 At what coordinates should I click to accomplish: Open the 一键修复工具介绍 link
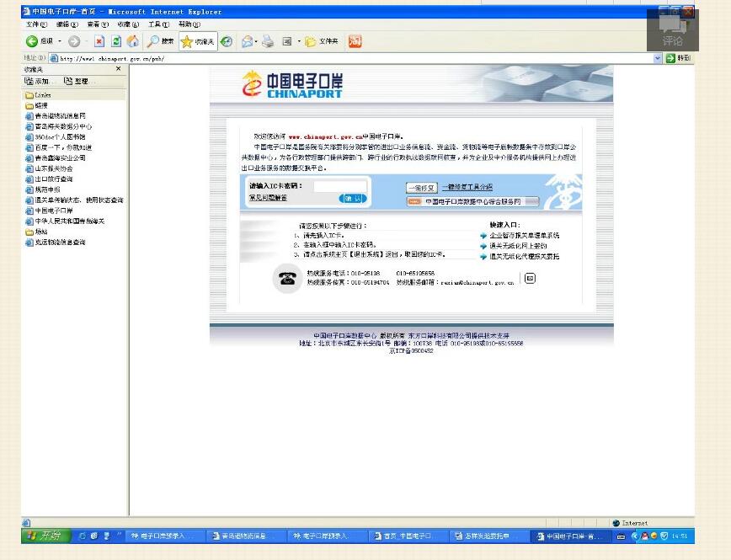[467, 187]
